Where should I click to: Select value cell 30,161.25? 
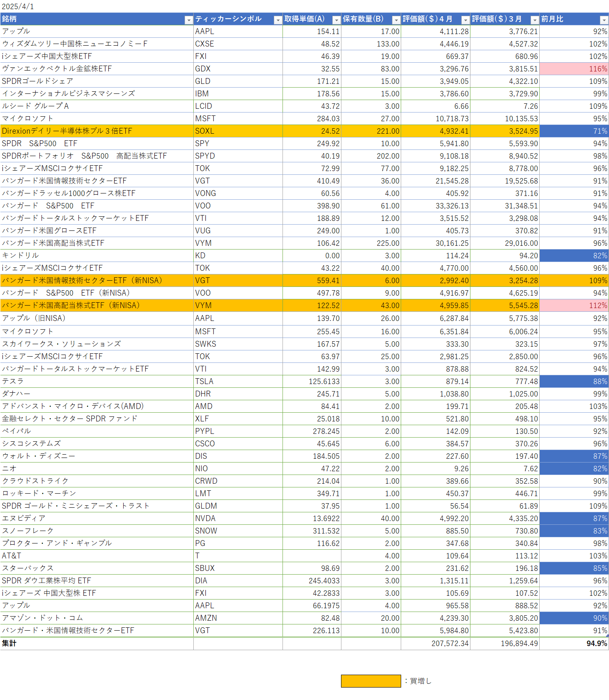[x=436, y=243]
